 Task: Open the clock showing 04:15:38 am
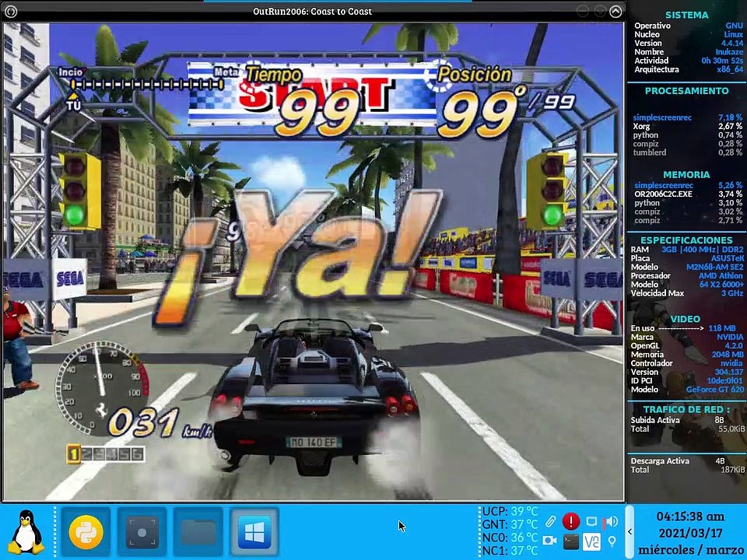690,516
